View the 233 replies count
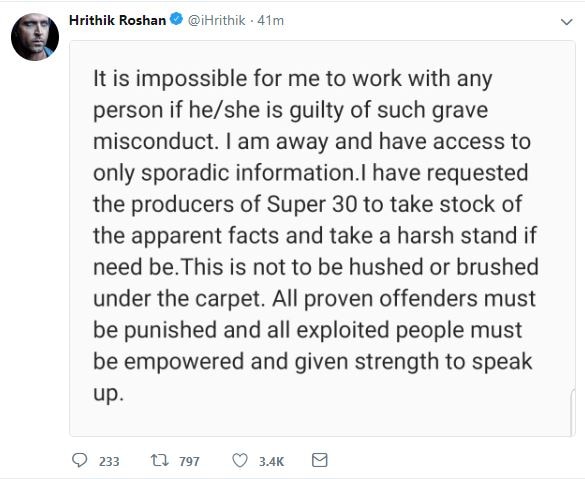 click(109, 462)
